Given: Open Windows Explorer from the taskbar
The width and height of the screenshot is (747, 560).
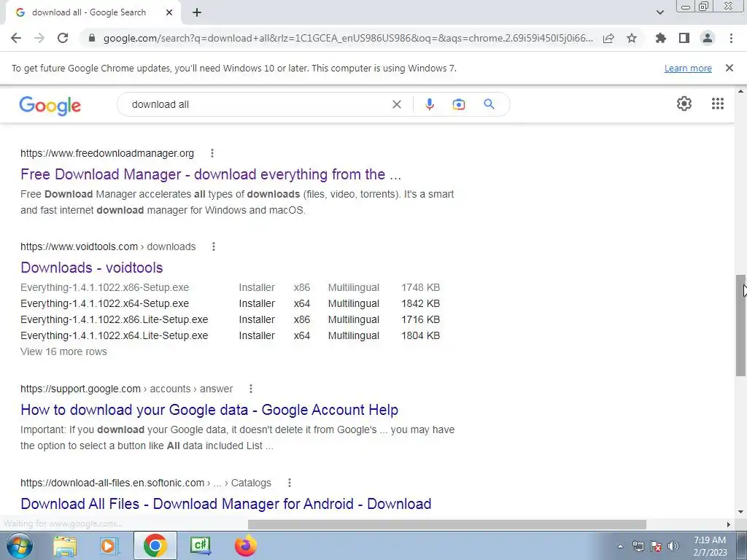Looking at the screenshot, I should point(65,545).
